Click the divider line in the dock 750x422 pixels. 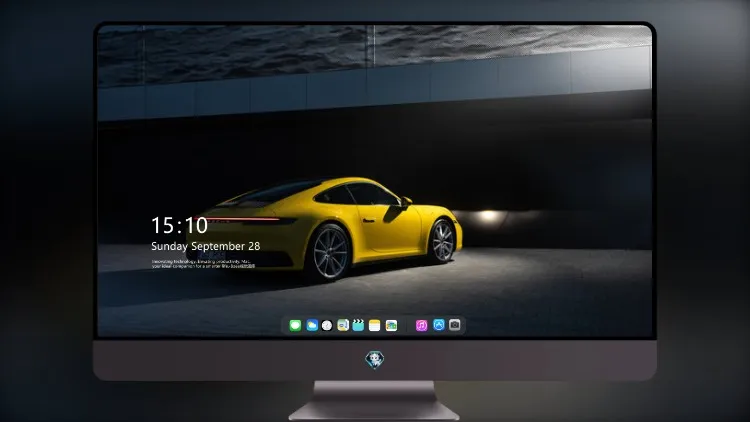407,325
